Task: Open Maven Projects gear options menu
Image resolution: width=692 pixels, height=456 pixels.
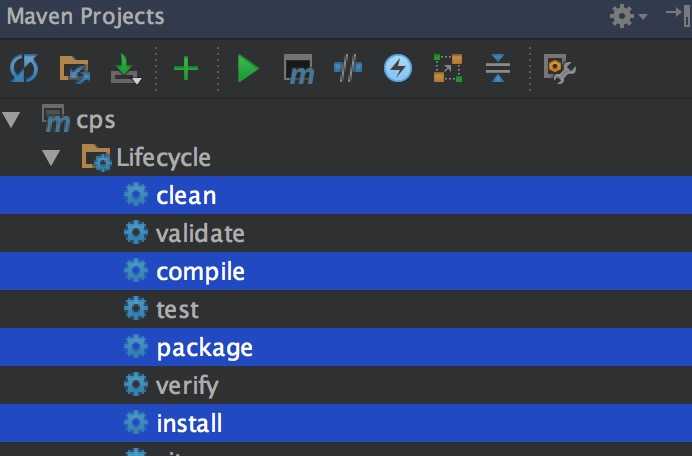Action: [628, 16]
